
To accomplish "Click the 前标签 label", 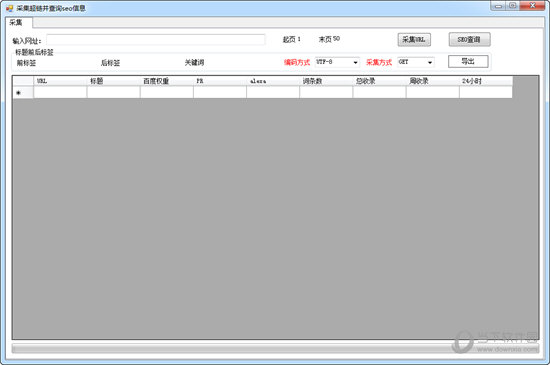I will 26,63.
